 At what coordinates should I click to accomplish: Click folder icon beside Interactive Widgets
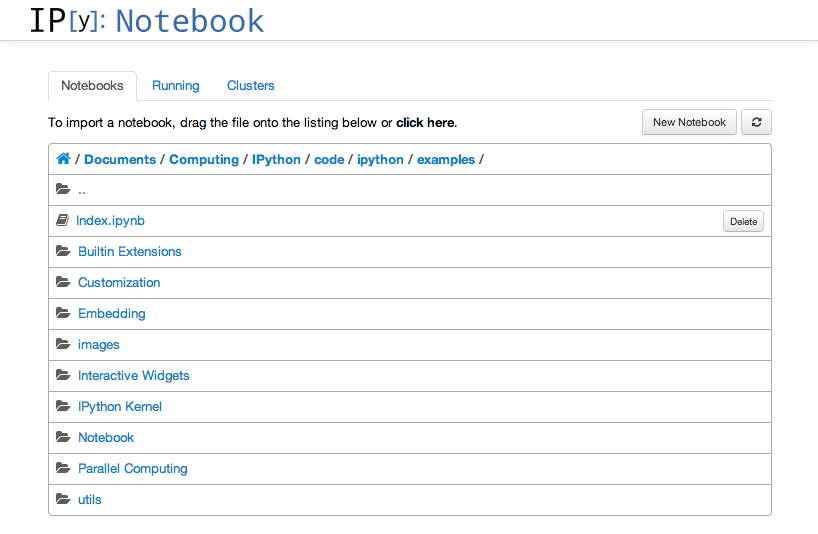point(63,375)
